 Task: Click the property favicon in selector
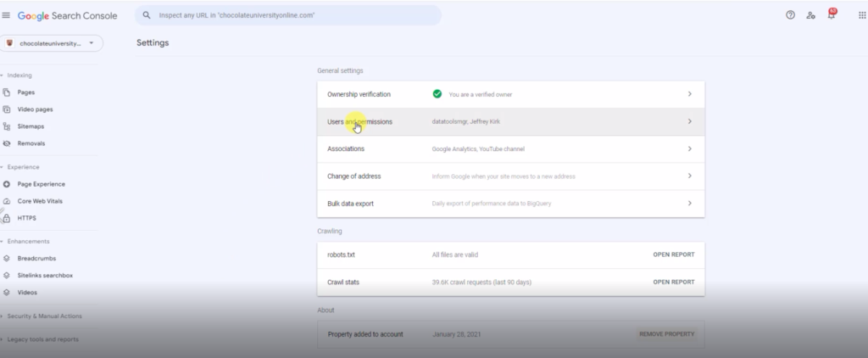9,43
